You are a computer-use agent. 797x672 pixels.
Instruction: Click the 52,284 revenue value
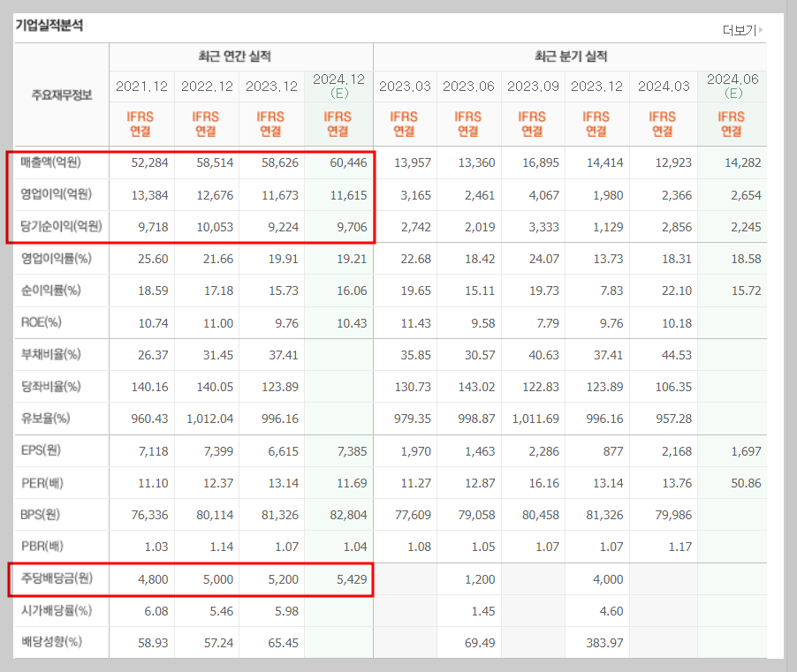149,163
